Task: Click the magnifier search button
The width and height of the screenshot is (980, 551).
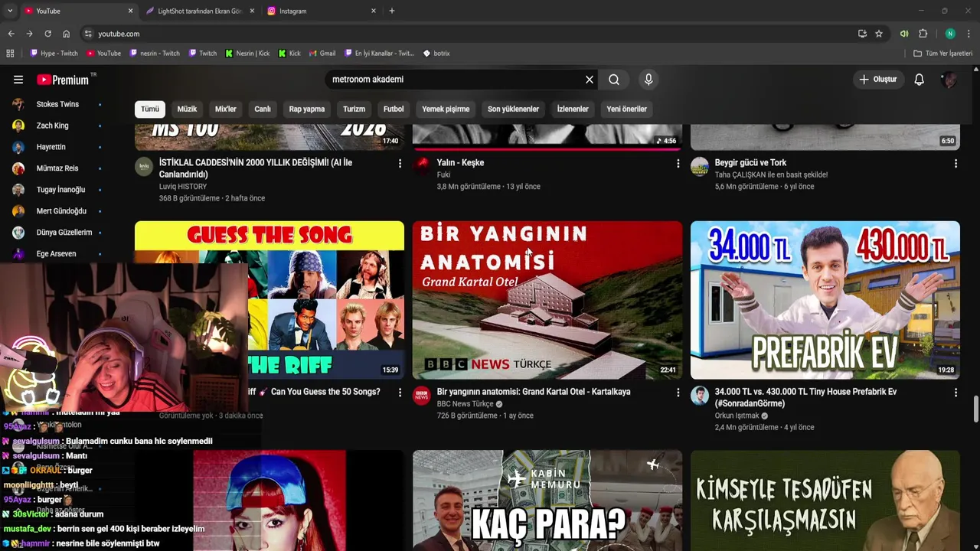Action: pos(614,80)
